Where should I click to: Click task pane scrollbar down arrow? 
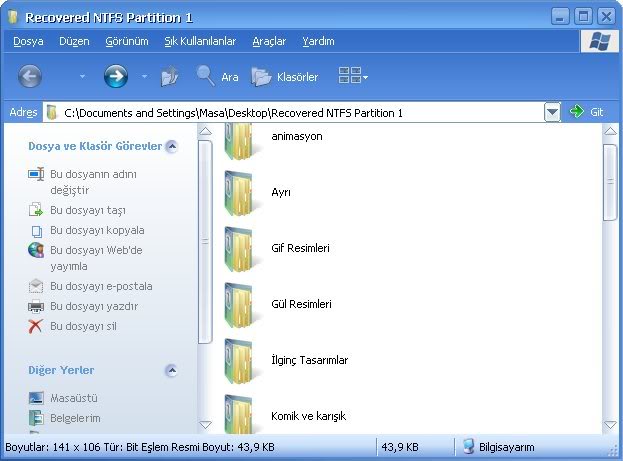tap(205, 425)
